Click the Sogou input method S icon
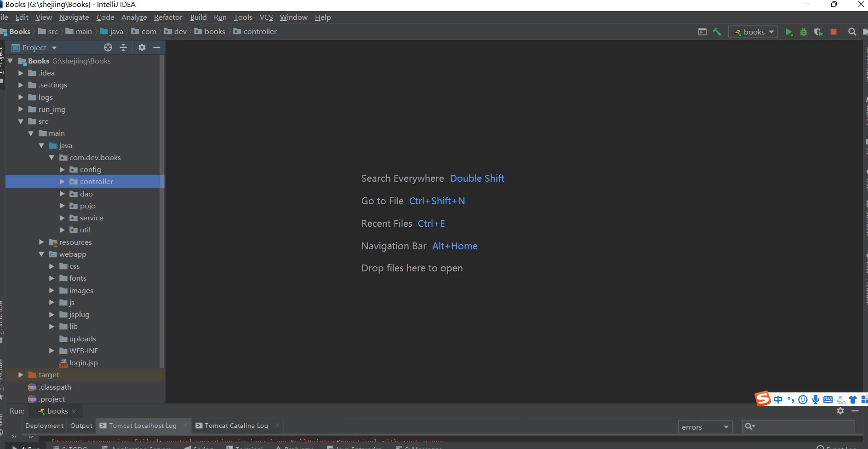The width and height of the screenshot is (868, 449). click(x=763, y=398)
